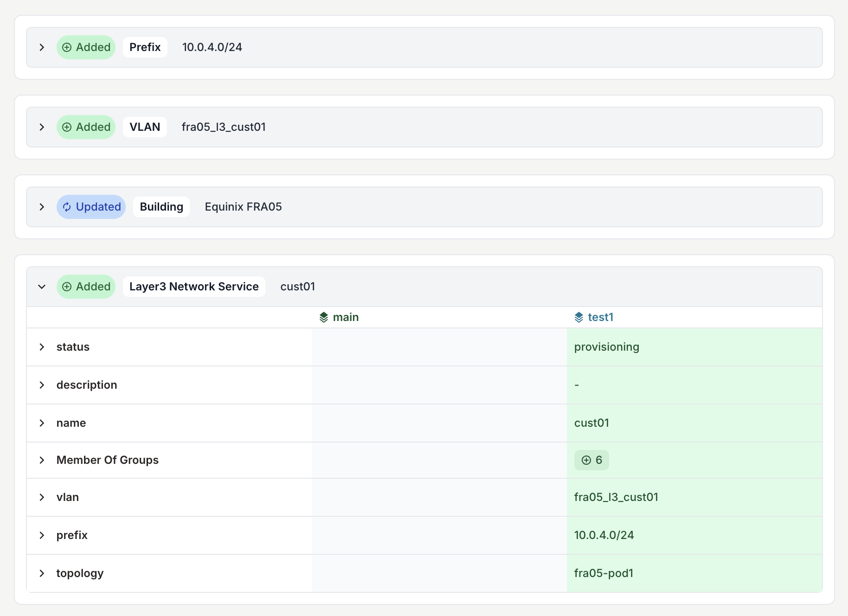Click the plus icon in Prefix Added badge
Image resolution: width=848 pixels, height=616 pixels.
(x=67, y=47)
